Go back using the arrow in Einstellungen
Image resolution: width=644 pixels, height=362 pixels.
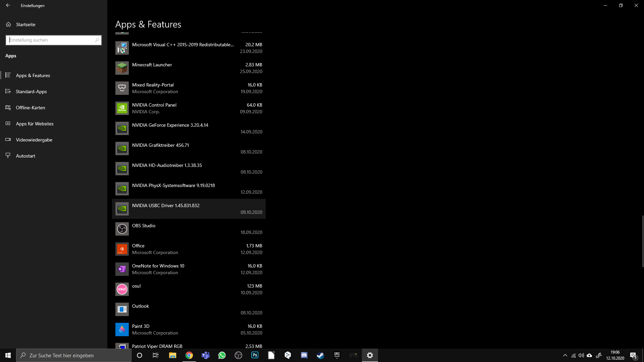[8, 5]
